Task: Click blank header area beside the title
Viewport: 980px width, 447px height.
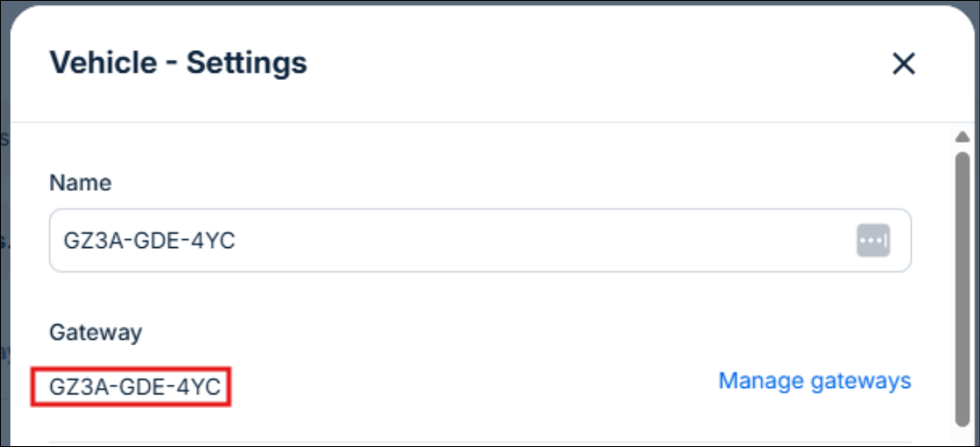Action: 590,64
